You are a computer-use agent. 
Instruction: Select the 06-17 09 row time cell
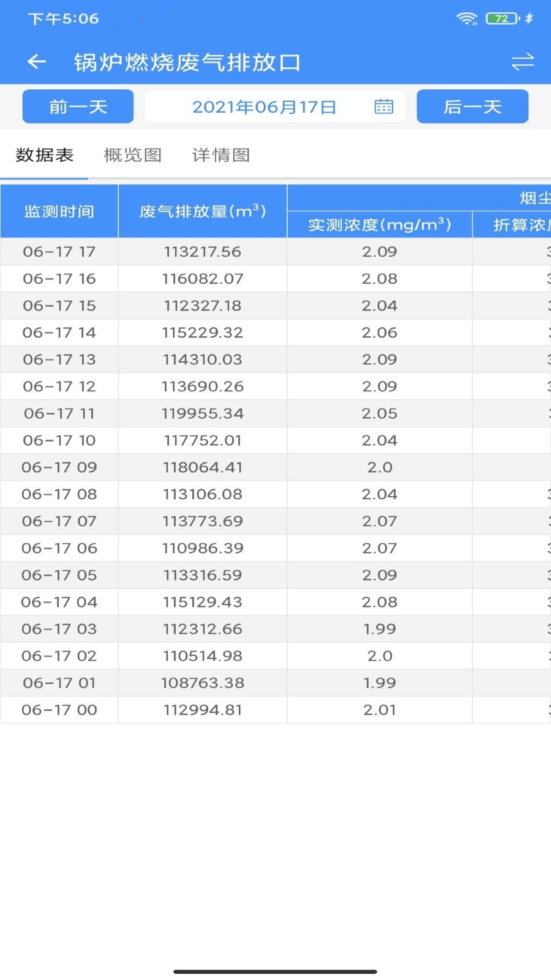[59, 467]
